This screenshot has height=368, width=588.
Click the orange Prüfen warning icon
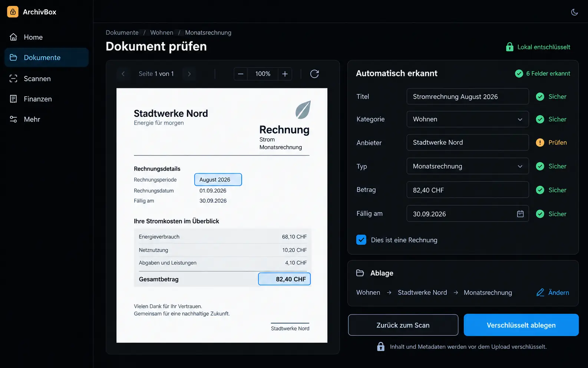coord(540,142)
